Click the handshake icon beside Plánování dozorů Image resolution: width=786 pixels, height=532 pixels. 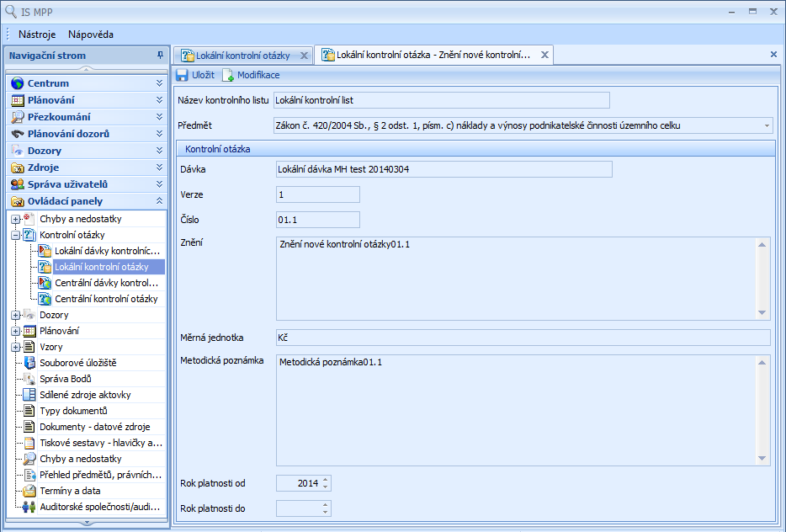[x=18, y=134]
